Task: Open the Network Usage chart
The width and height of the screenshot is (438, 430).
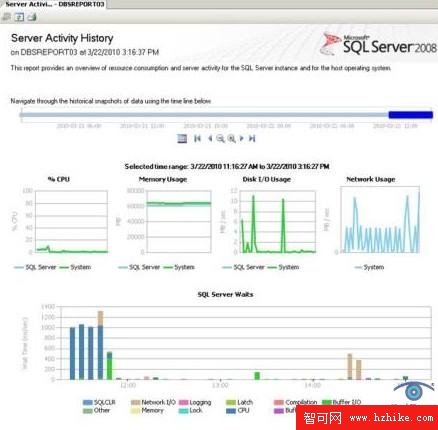Action: click(x=380, y=220)
